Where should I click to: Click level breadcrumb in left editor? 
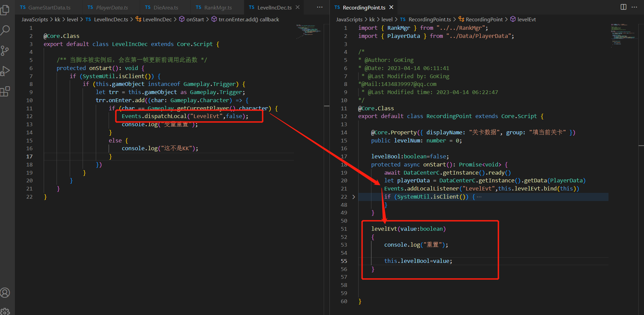[x=72, y=20]
